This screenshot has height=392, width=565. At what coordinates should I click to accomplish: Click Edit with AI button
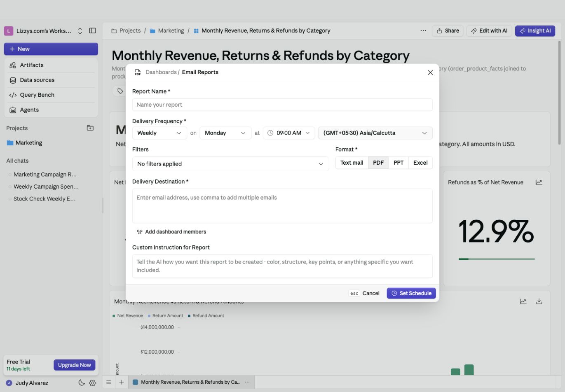coord(489,31)
